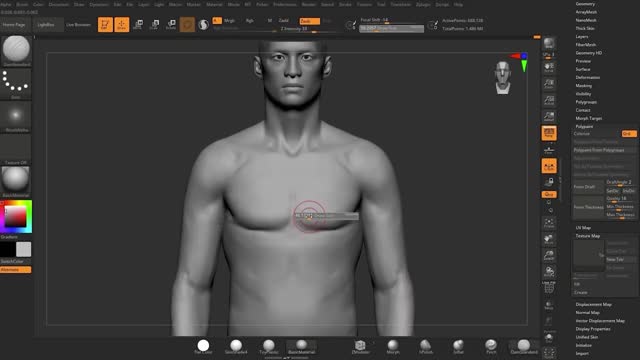This screenshot has height=360, width=640.
Task: Select the black secondary color swatch
Action: (7, 249)
